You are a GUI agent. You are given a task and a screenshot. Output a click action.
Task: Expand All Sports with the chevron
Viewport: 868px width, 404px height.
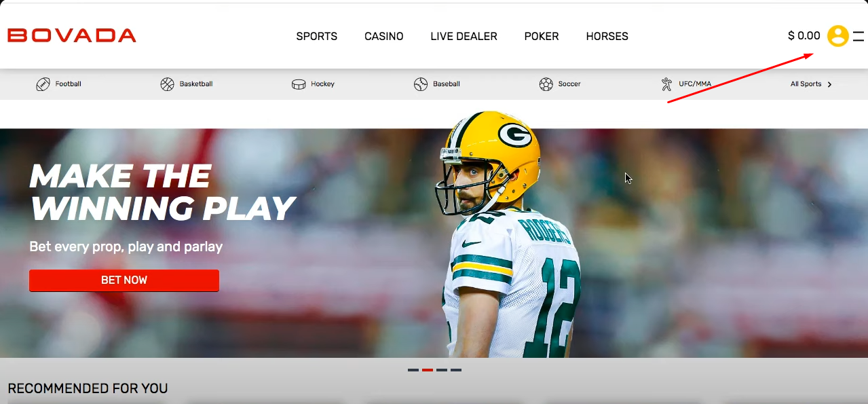coord(829,84)
